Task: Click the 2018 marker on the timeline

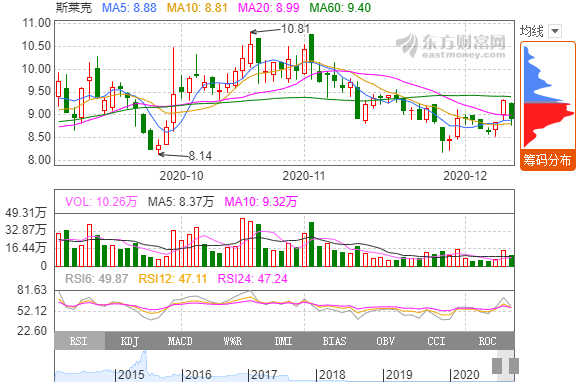Action: [332, 375]
